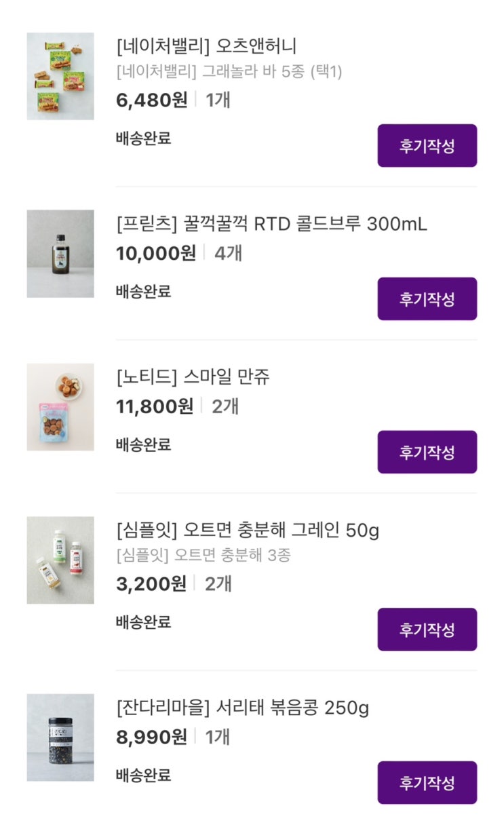Open the 네이처밸리 오츠앤허니 product thumbnail
Screen dimensions: 504x827
60,76
